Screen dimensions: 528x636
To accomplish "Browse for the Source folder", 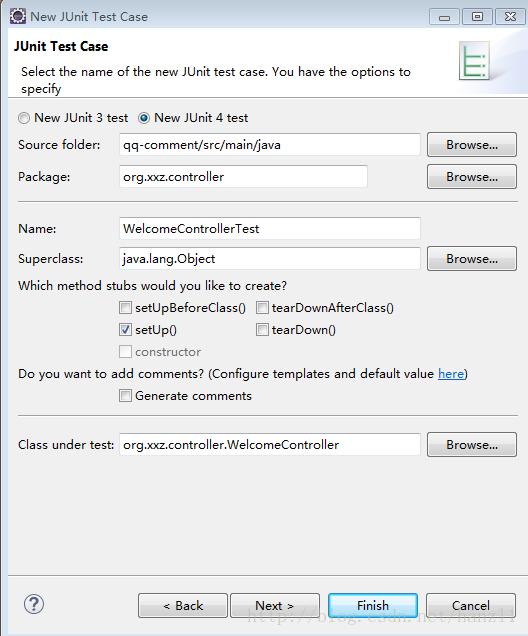I will click(x=472, y=145).
